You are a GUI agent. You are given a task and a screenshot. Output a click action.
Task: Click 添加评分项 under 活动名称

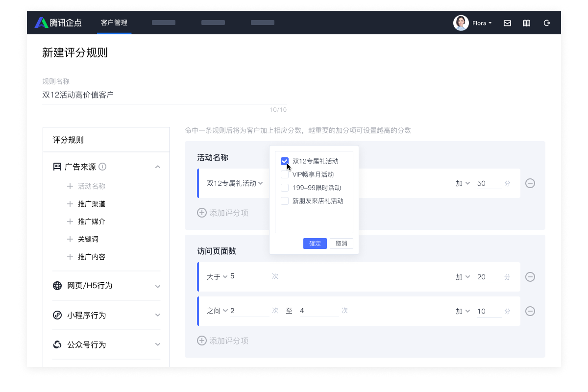click(x=229, y=213)
